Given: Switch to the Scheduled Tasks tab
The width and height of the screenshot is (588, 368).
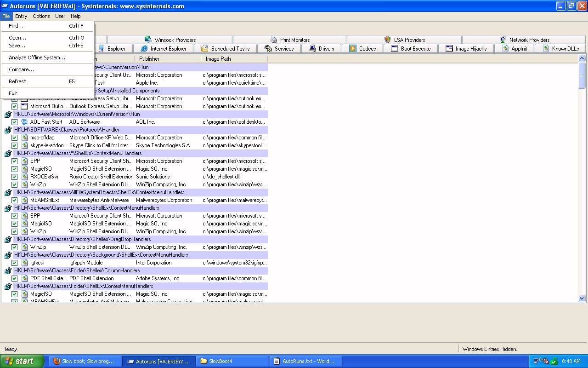Looking at the screenshot, I should click(x=225, y=48).
